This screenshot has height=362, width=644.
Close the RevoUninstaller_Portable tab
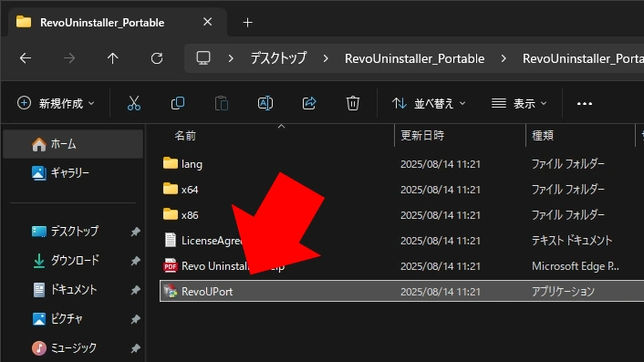(208, 22)
